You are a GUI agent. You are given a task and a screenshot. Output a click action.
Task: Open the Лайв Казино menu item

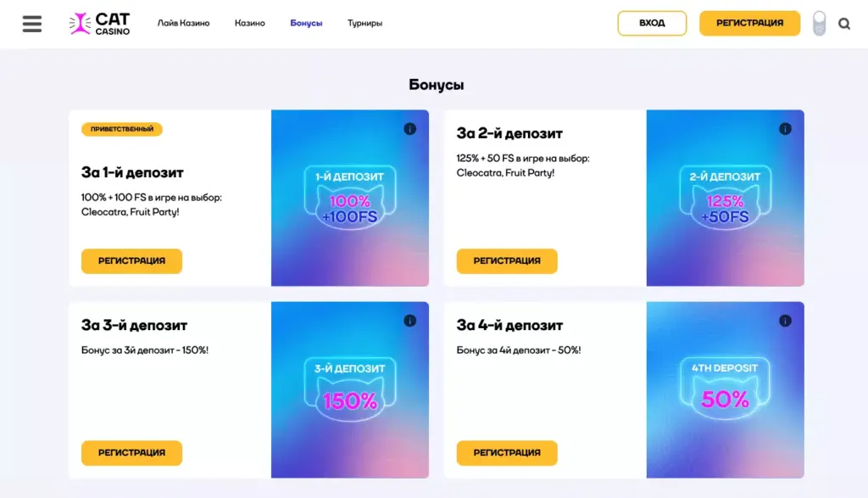tap(183, 24)
